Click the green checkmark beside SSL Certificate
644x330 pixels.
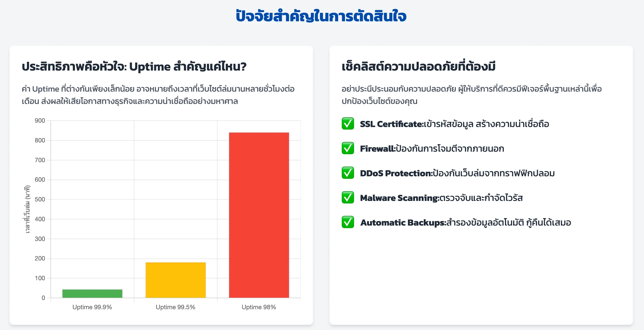tap(348, 124)
